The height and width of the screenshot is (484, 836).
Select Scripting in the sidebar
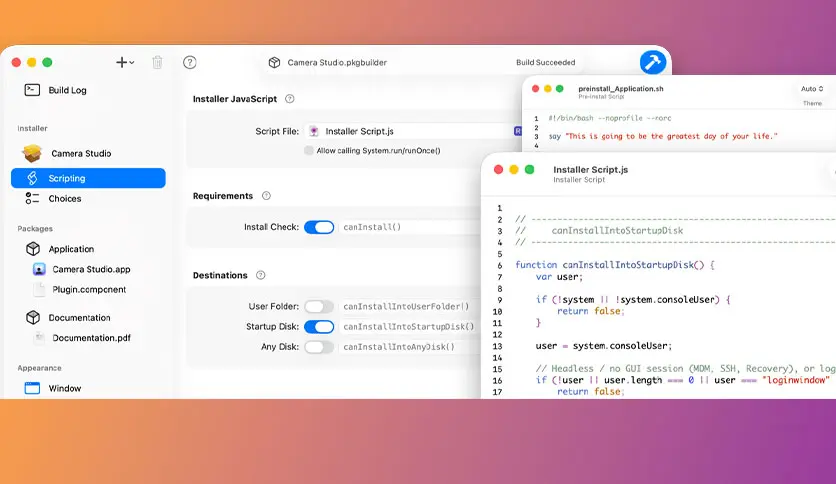[89, 178]
